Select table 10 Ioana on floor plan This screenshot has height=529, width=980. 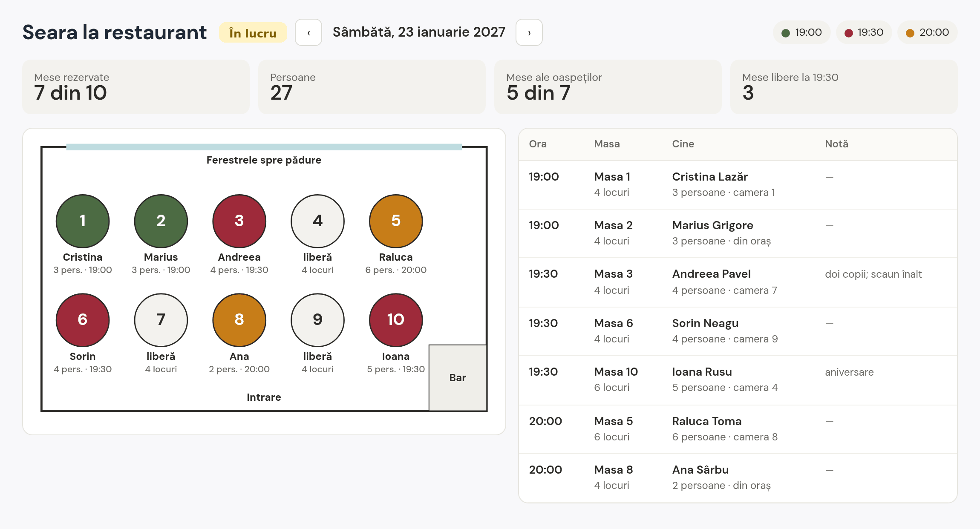click(396, 320)
